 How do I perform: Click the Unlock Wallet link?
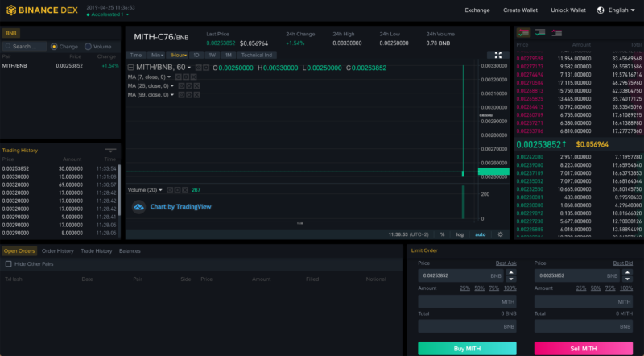click(x=568, y=10)
